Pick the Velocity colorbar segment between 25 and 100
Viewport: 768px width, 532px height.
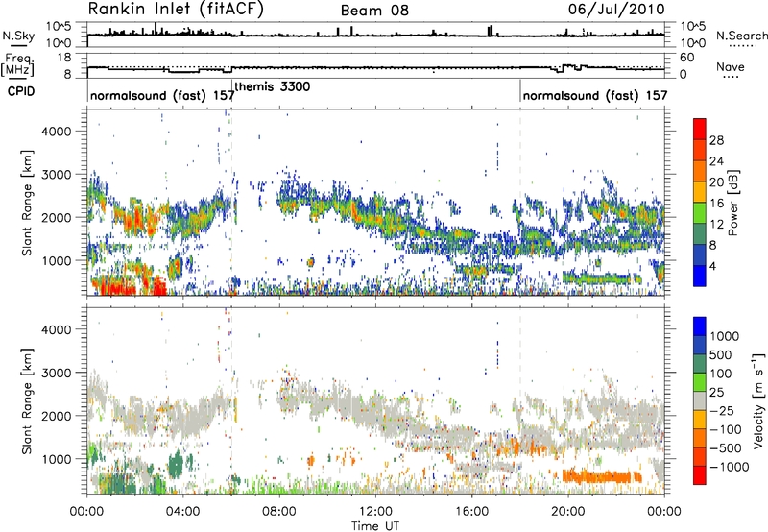700,382
